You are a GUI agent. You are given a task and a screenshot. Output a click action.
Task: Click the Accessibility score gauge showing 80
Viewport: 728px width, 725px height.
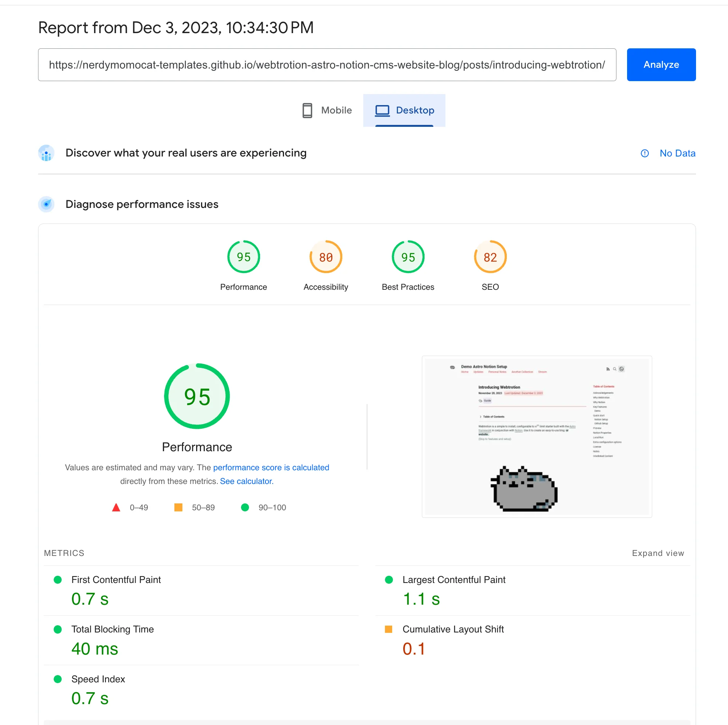coord(326,257)
